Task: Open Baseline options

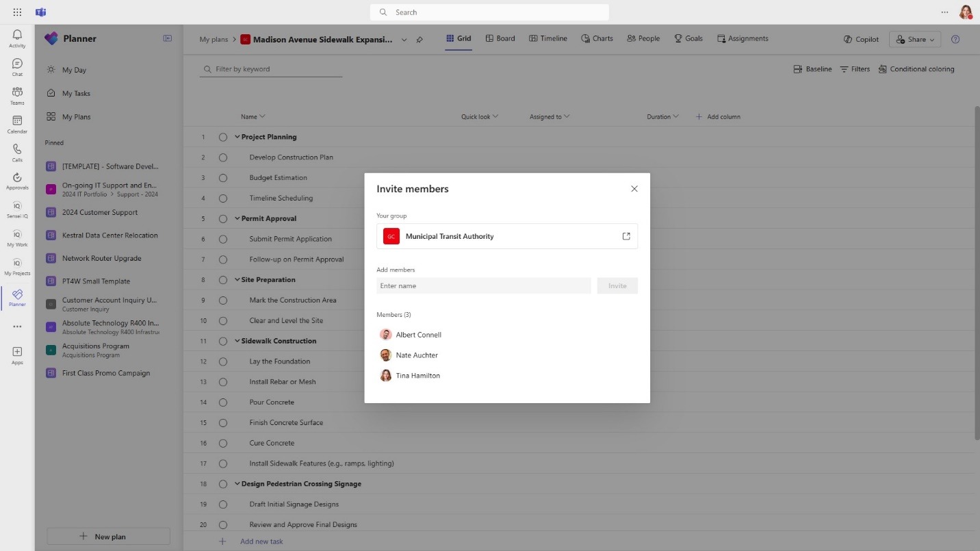Action: point(812,69)
